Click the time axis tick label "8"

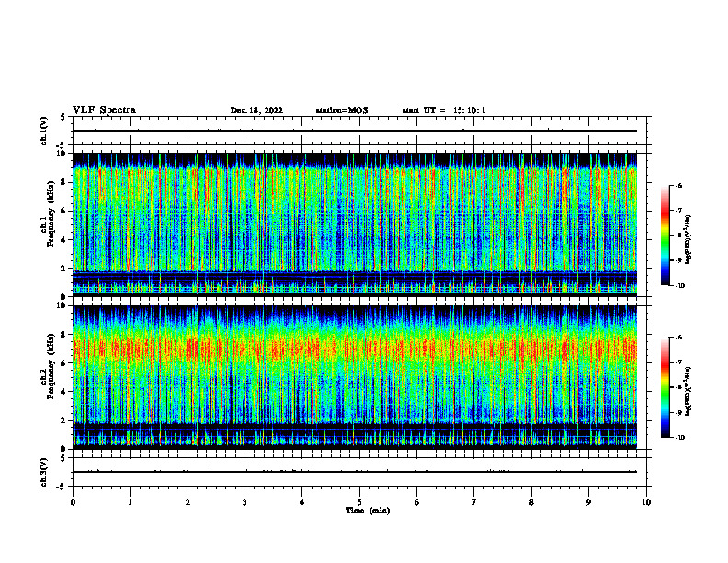531,502
